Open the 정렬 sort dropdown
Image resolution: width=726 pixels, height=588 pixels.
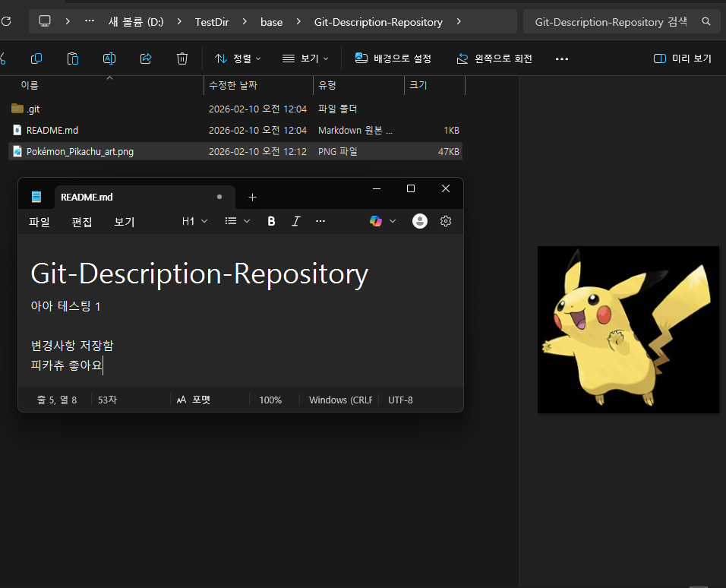[x=238, y=58]
